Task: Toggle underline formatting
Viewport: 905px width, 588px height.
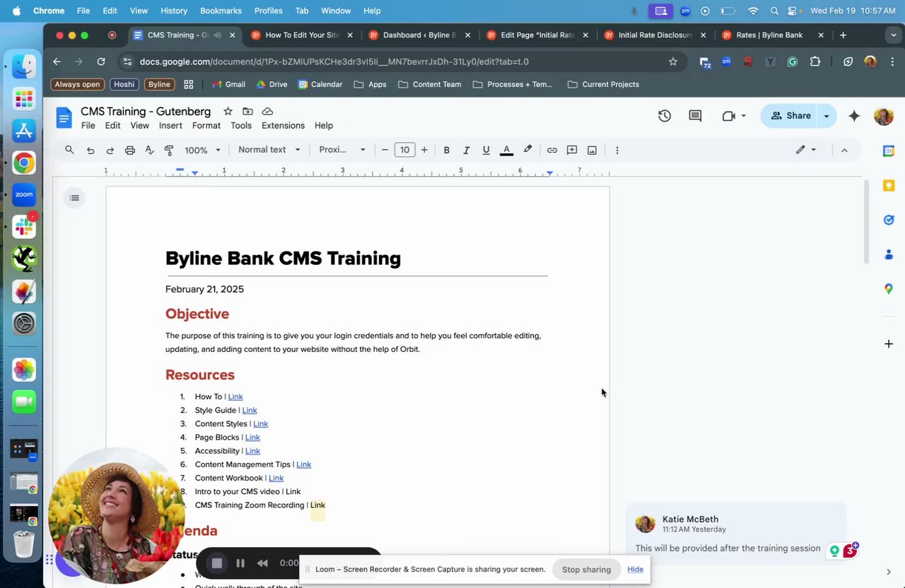Action: pos(486,150)
